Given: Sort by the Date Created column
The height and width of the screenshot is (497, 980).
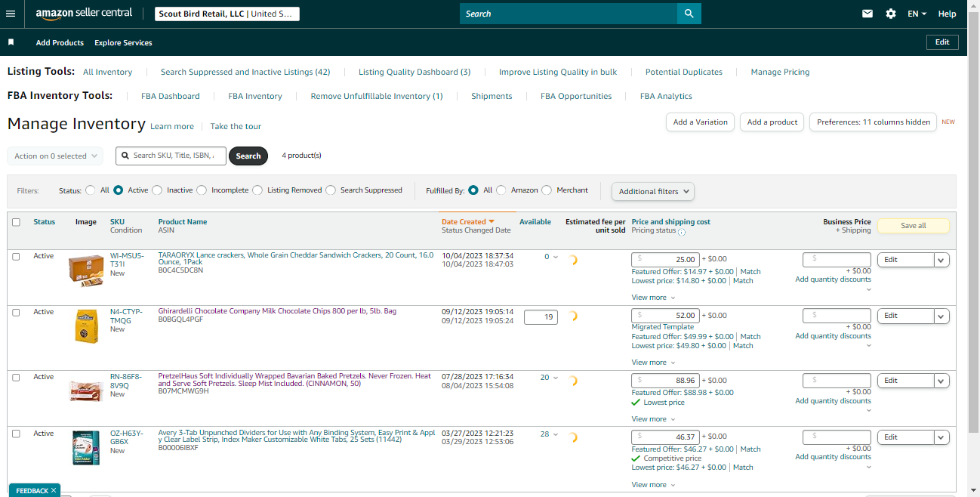Looking at the screenshot, I should click(x=468, y=222).
